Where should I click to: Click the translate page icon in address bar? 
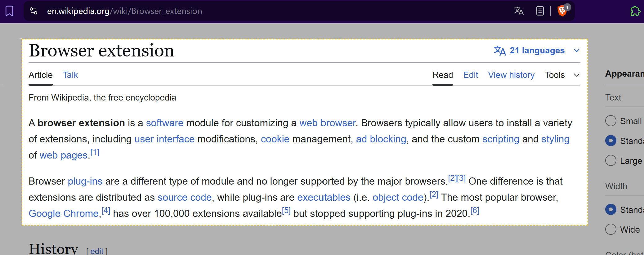tap(519, 11)
